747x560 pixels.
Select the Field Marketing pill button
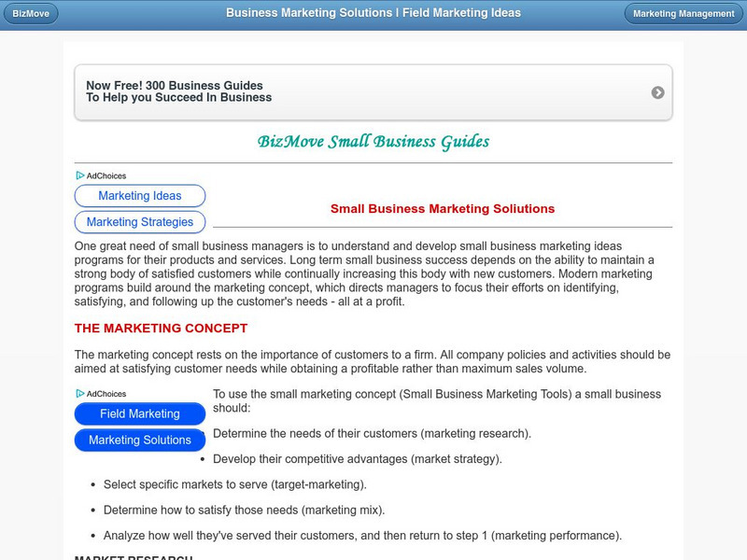[140, 413]
